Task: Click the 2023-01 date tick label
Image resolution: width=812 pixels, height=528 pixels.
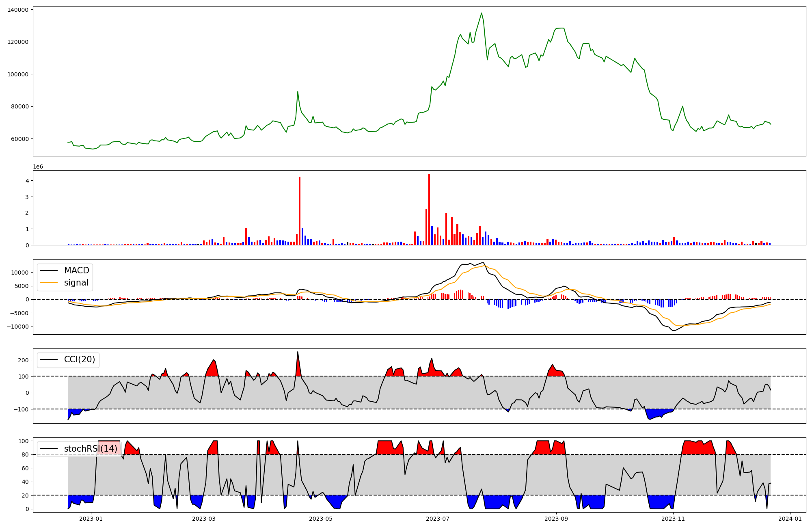Action: (91, 519)
